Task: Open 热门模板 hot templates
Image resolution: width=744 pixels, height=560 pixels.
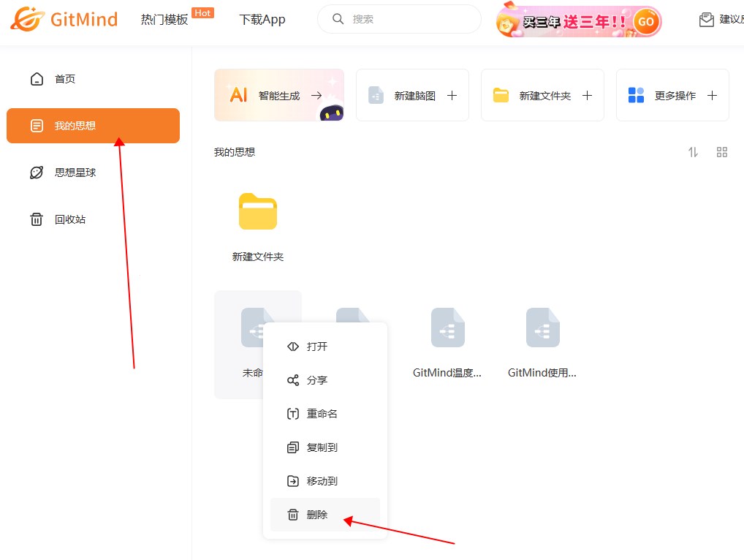Action: click(x=164, y=20)
